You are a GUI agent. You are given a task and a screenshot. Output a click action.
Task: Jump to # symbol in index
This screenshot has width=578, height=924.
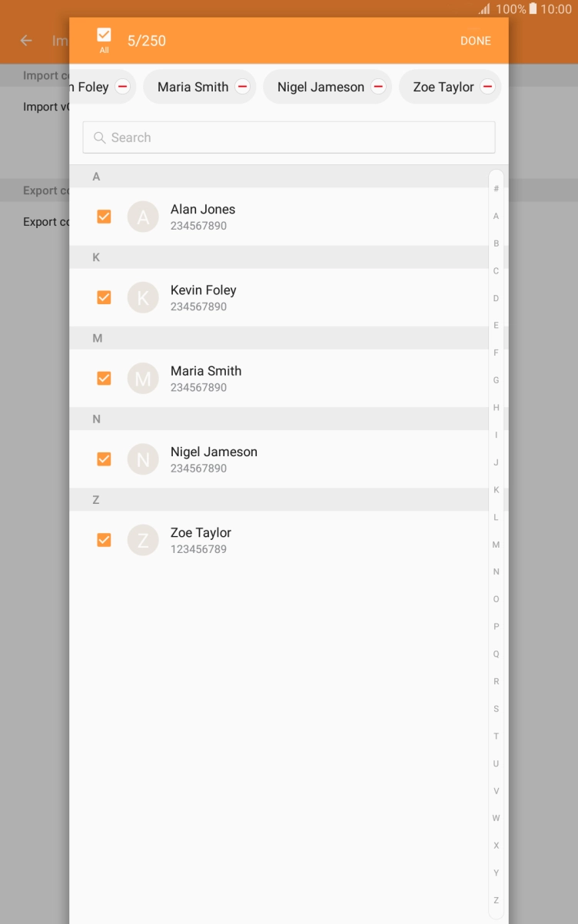[x=496, y=189]
